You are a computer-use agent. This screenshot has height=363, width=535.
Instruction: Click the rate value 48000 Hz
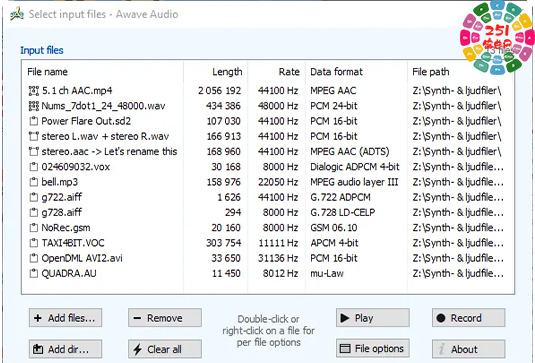(278, 106)
